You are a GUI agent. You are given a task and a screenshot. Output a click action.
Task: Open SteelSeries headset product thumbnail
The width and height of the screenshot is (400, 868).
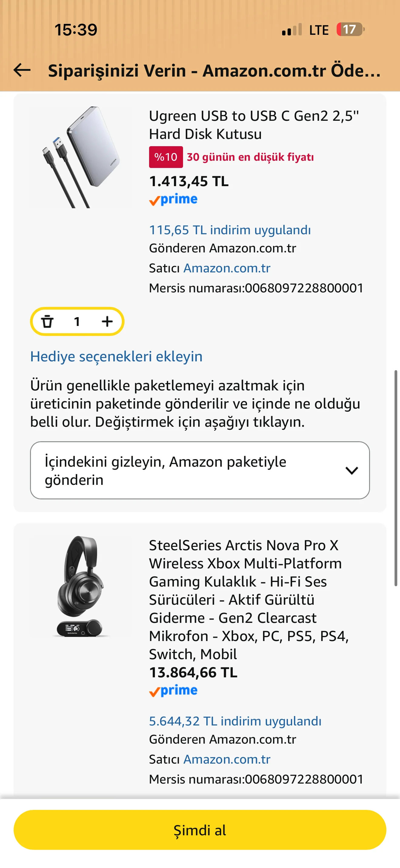click(81, 586)
